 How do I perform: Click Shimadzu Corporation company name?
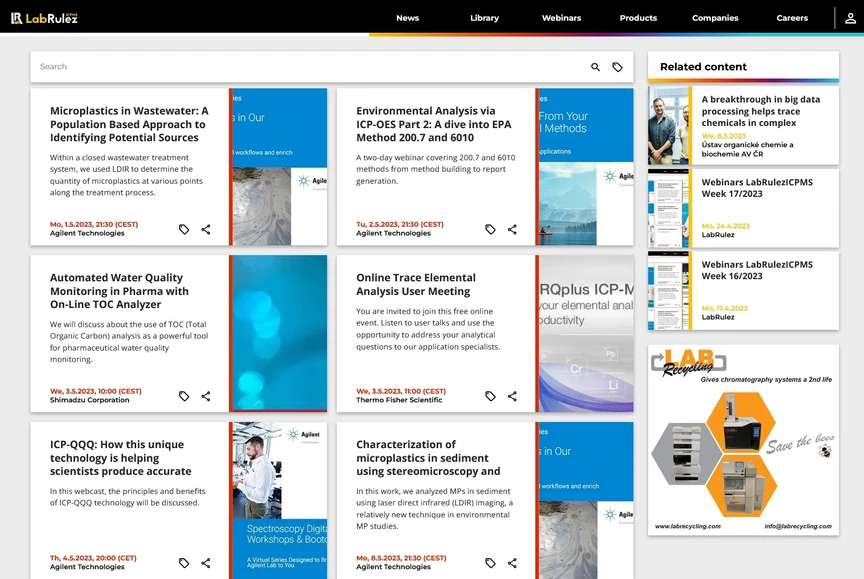pyautogui.click(x=89, y=400)
